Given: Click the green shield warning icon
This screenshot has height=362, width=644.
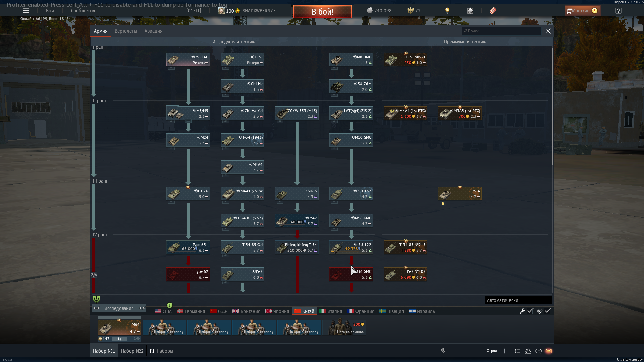Looking at the screenshot, I should pyautogui.click(x=96, y=299).
